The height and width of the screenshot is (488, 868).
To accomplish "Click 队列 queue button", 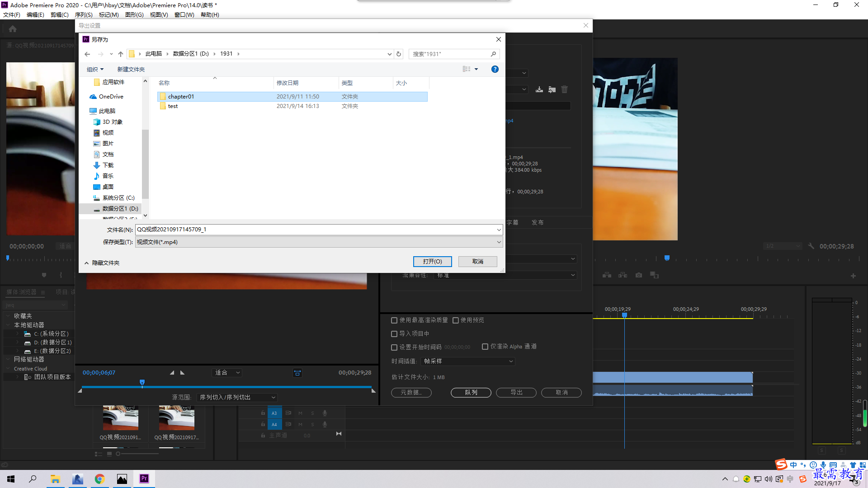I will 471,393.
